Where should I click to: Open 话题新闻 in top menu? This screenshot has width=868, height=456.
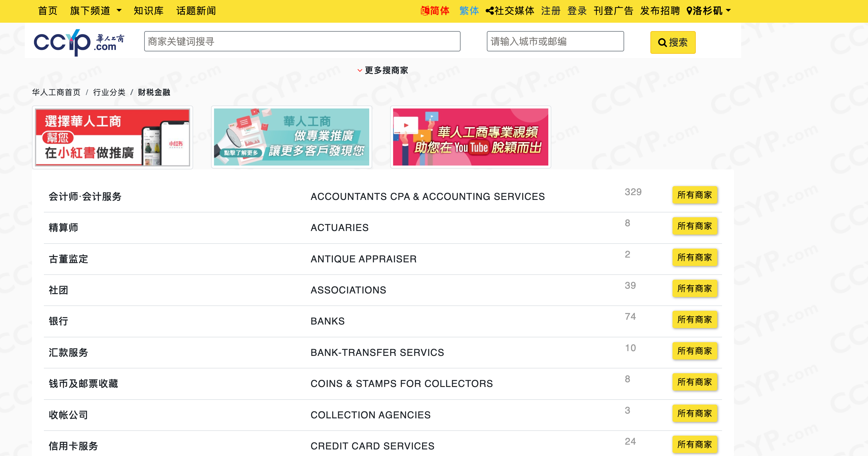click(196, 11)
